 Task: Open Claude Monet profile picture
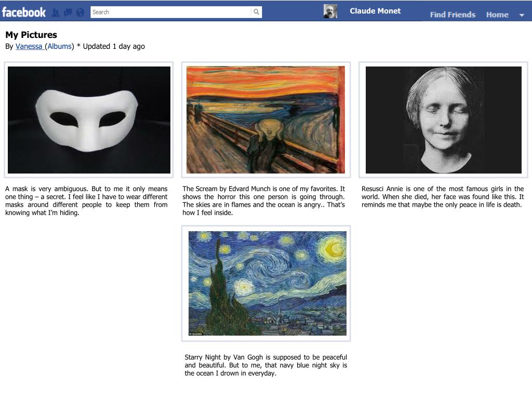(x=330, y=11)
